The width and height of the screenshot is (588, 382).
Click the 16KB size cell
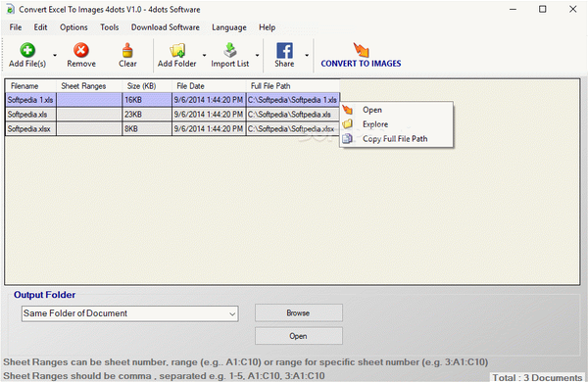point(147,100)
